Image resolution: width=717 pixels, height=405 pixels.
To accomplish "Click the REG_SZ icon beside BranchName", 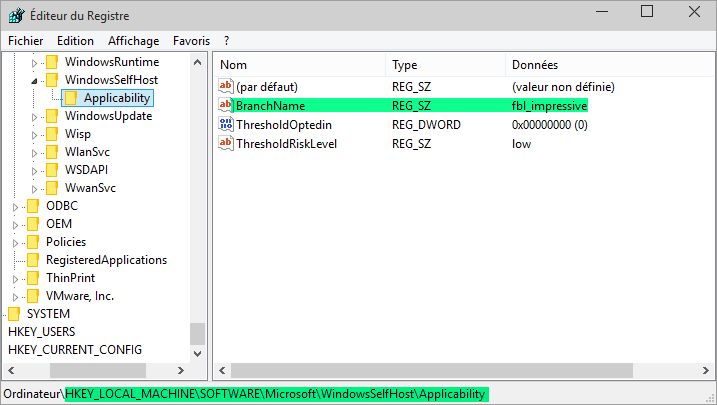I will (x=225, y=106).
